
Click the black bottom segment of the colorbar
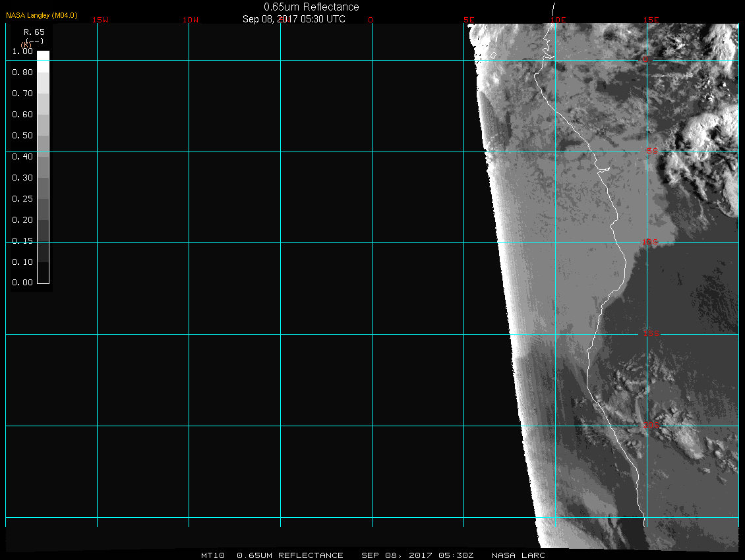(44, 273)
